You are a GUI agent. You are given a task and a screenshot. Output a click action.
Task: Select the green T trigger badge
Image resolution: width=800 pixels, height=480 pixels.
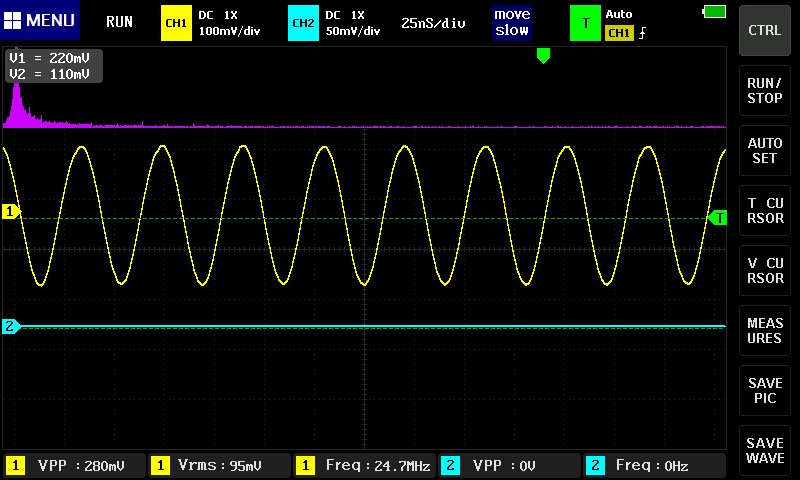(x=585, y=23)
